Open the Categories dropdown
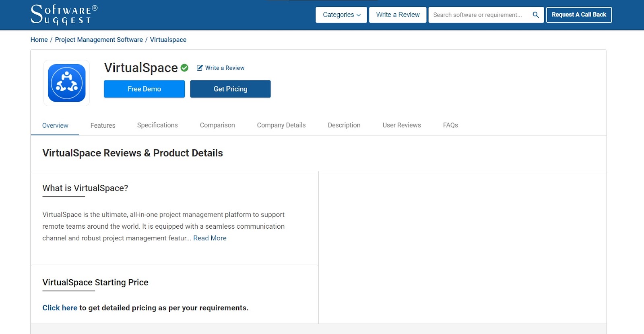Screen dimensions: 644x334 click(341, 15)
